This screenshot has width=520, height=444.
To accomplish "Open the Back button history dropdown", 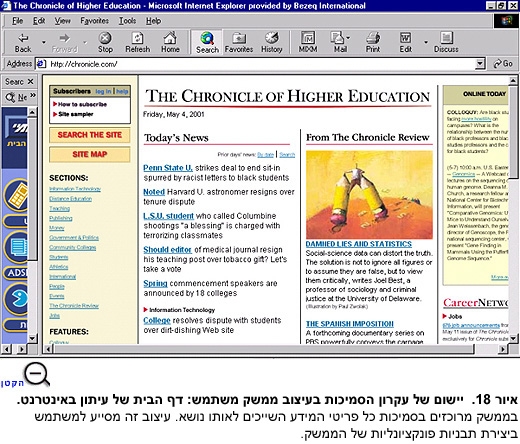I will coord(44,43).
